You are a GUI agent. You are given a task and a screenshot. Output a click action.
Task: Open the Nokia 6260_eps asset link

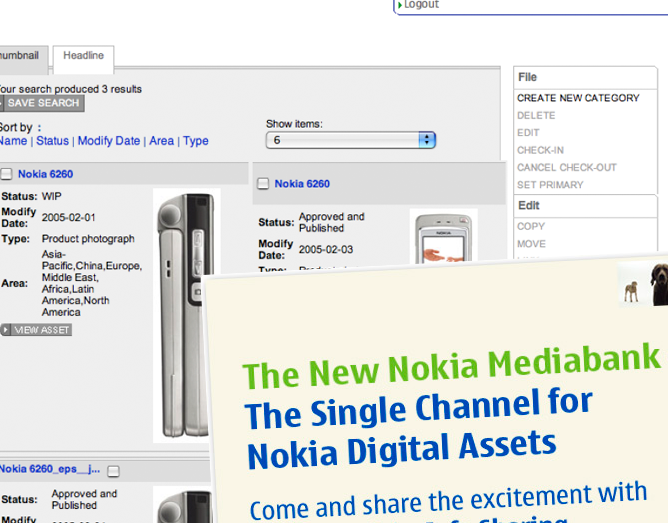[50, 469]
